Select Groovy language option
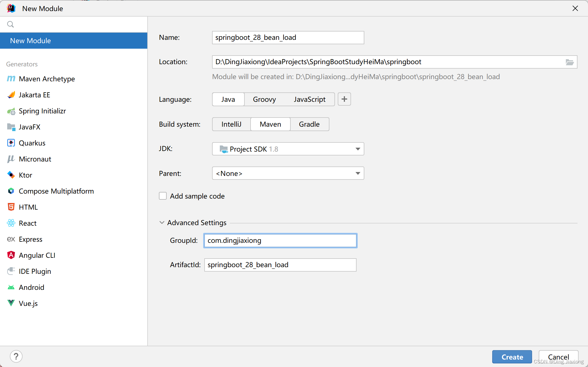 click(264, 99)
